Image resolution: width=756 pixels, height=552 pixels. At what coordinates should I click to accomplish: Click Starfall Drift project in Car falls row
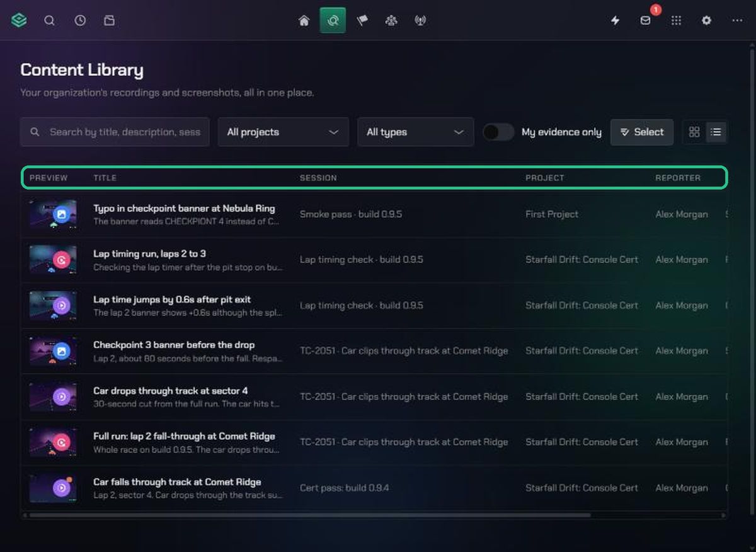click(581, 488)
